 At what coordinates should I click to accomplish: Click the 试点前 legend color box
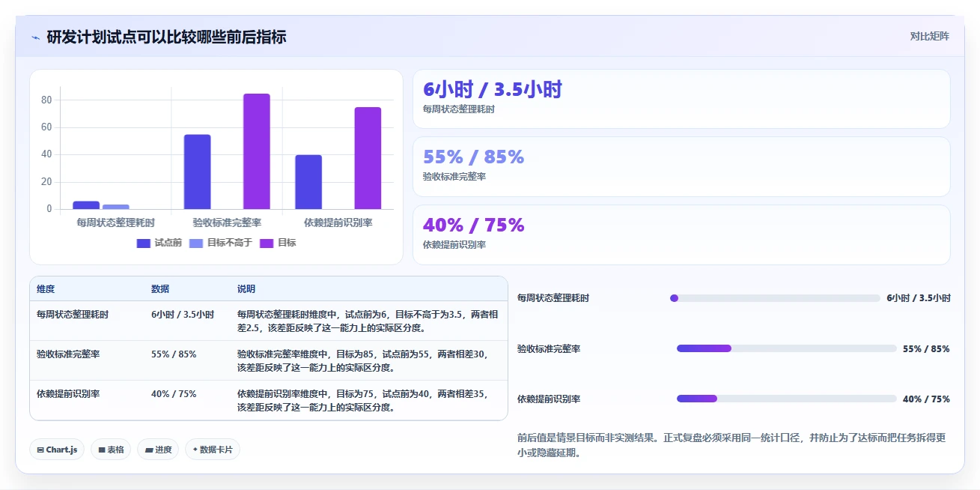click(144, 243)
